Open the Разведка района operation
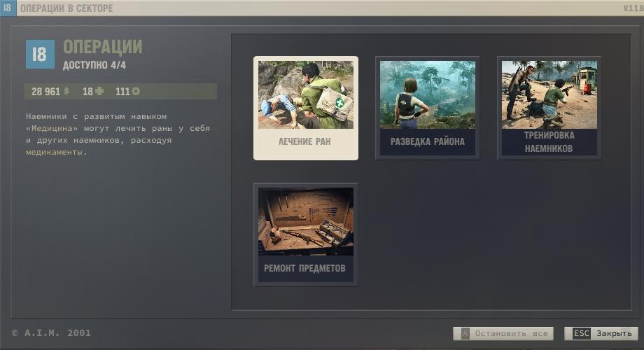This screenshot has height=350, width=644. (427, 108)
